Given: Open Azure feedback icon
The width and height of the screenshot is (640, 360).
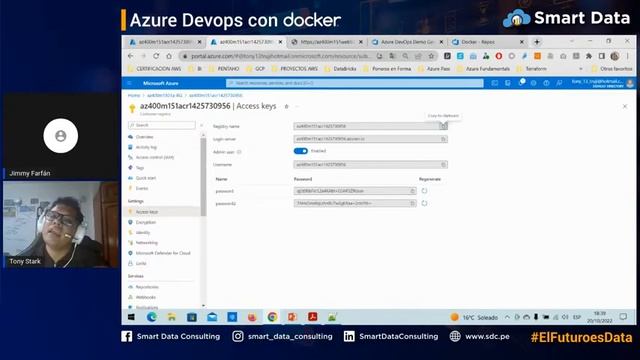Looking at the screenshot, I should [x=559, y=83].
